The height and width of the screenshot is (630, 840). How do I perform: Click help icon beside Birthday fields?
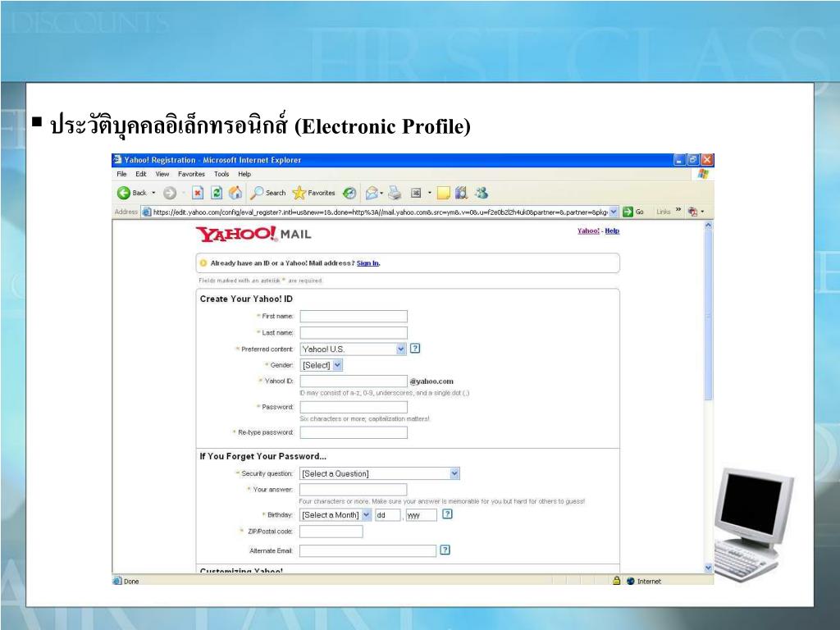(x=447, y=514)
